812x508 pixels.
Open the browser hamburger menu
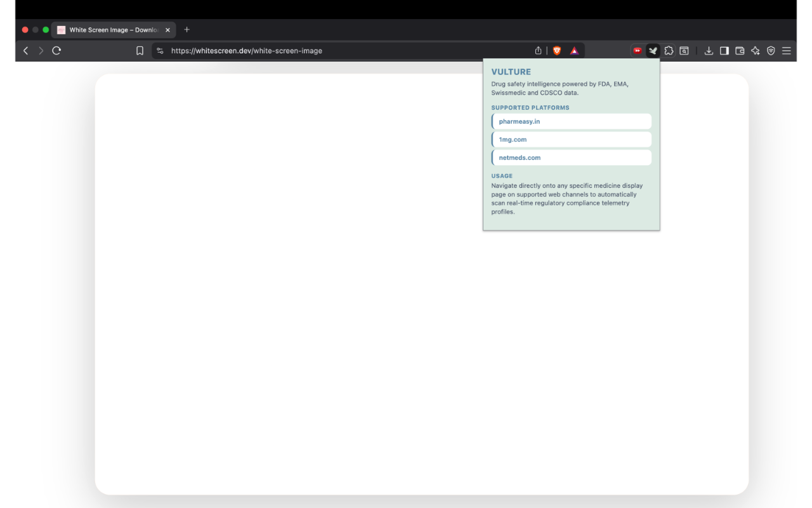click(x=787, y=51)
